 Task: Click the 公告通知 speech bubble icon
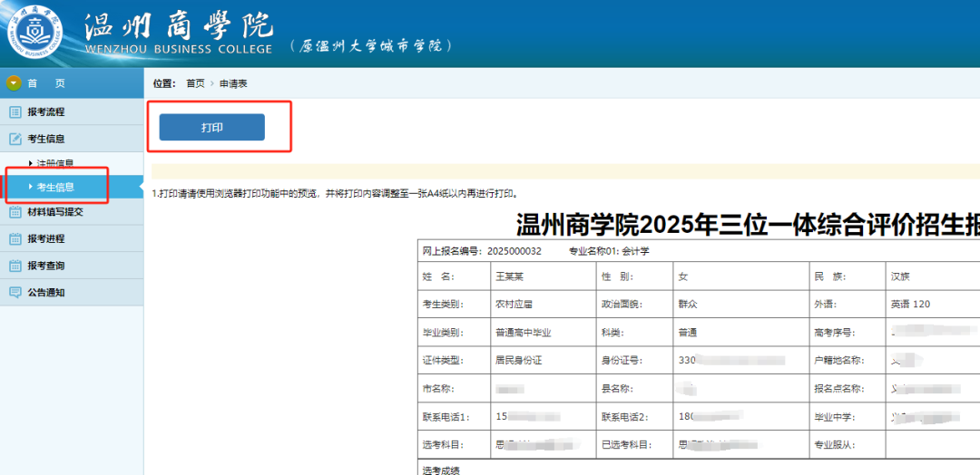15,293
